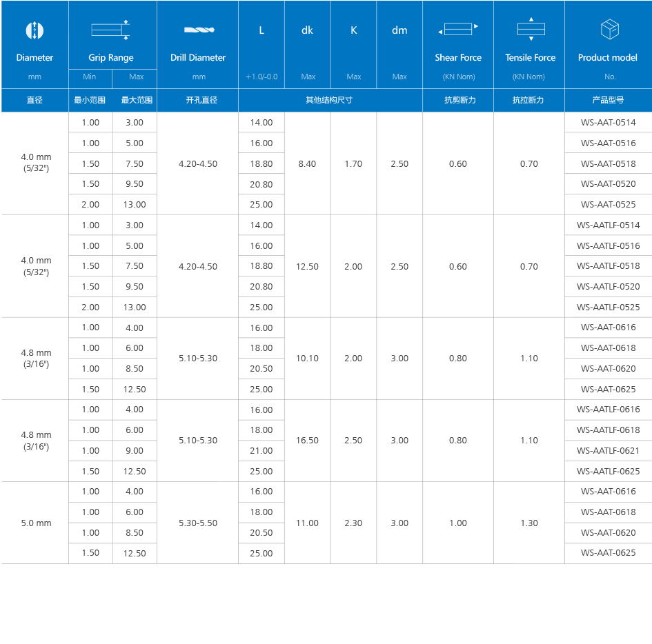Select the dm column header
652x644 pixels.
399,30
